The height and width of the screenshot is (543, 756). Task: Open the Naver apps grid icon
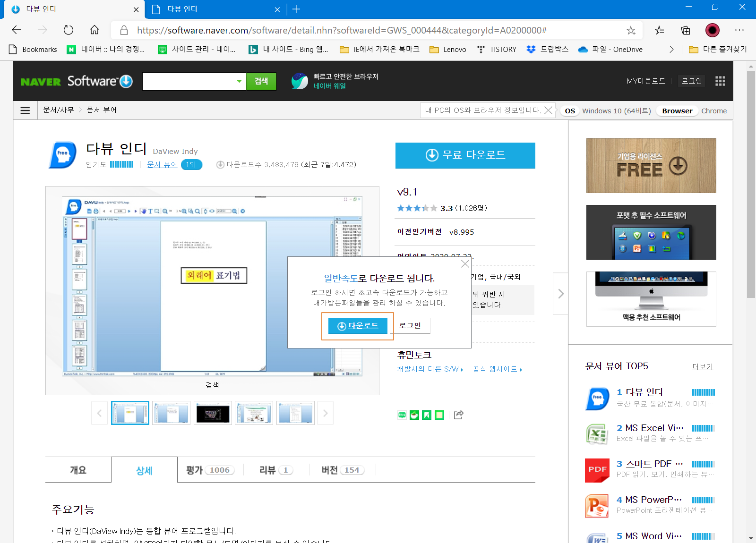pos(720,81)
